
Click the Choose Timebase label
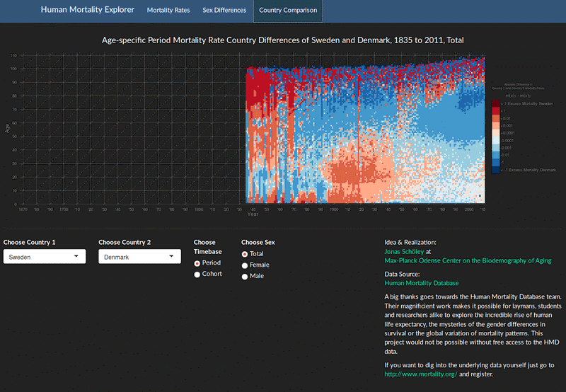click(207, 247)
